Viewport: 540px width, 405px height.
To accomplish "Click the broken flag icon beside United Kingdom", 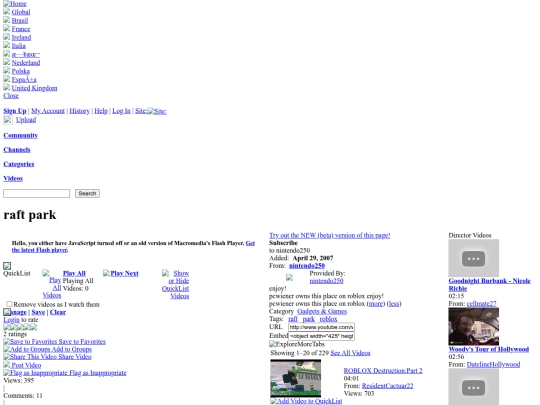I will pyautogui.click(x=7, y=87).
